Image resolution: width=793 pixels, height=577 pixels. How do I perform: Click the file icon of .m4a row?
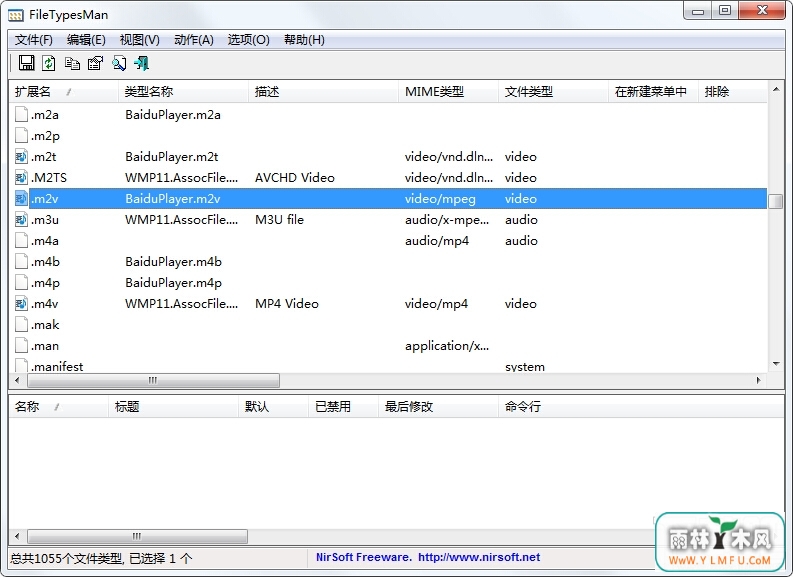21,241
